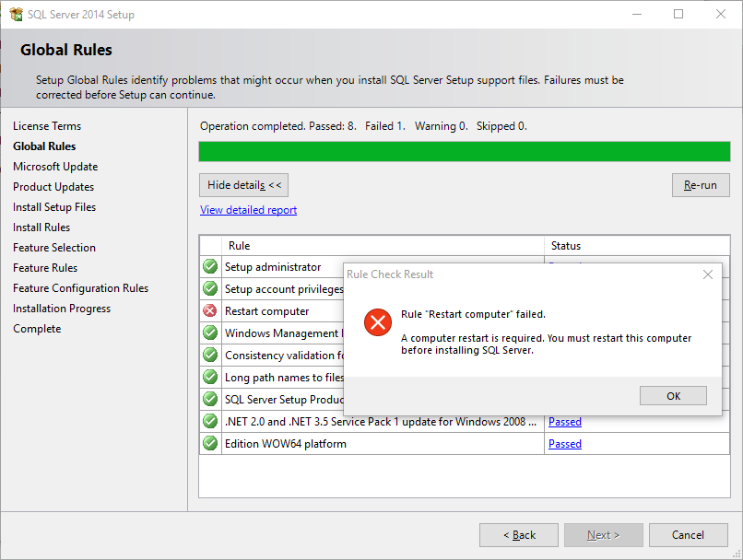Select Feature Rules step in sidebar

(x=45, y=268)
